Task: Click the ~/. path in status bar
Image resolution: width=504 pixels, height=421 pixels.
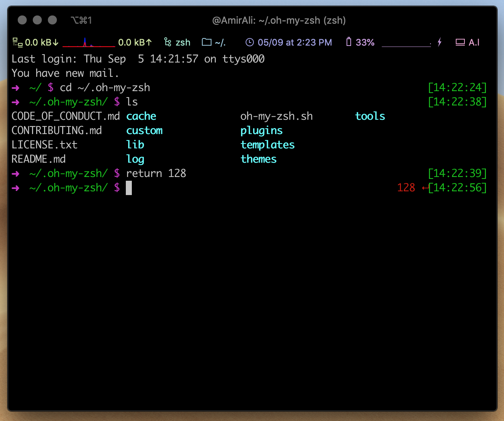Action: 220,43
